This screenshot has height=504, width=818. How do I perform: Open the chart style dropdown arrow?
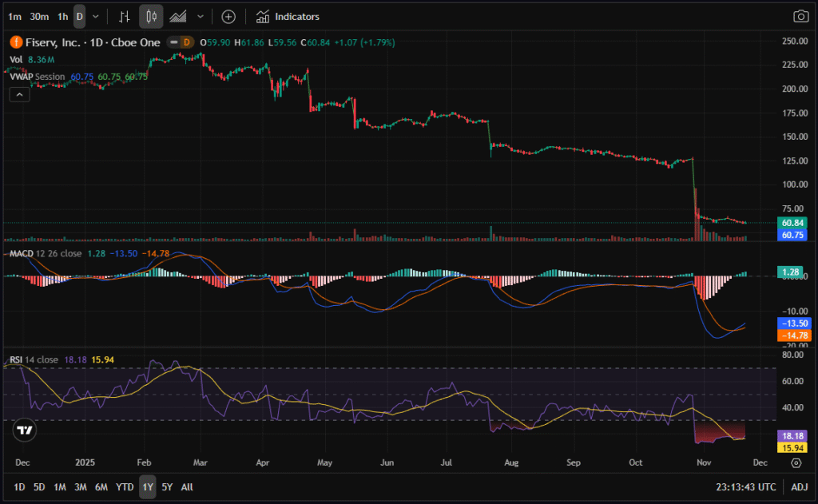click(200, 16)
